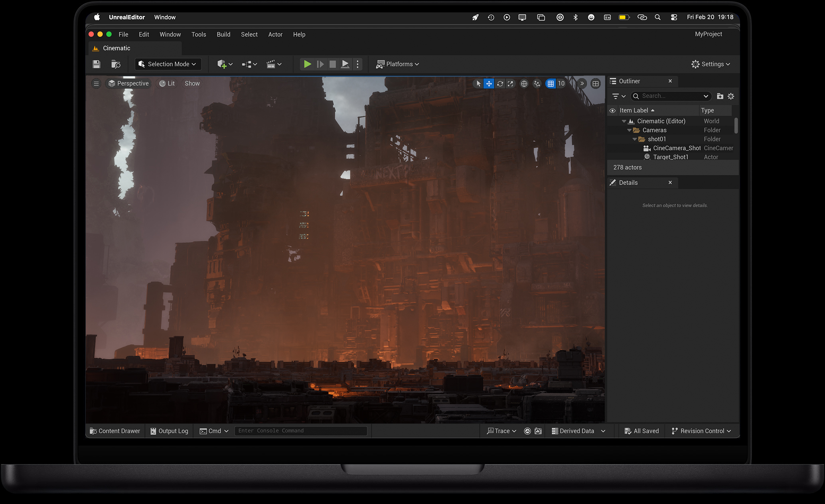Select the rotate transform tool
The width and height of the screenshot is (825, 504).
(500, 84)
